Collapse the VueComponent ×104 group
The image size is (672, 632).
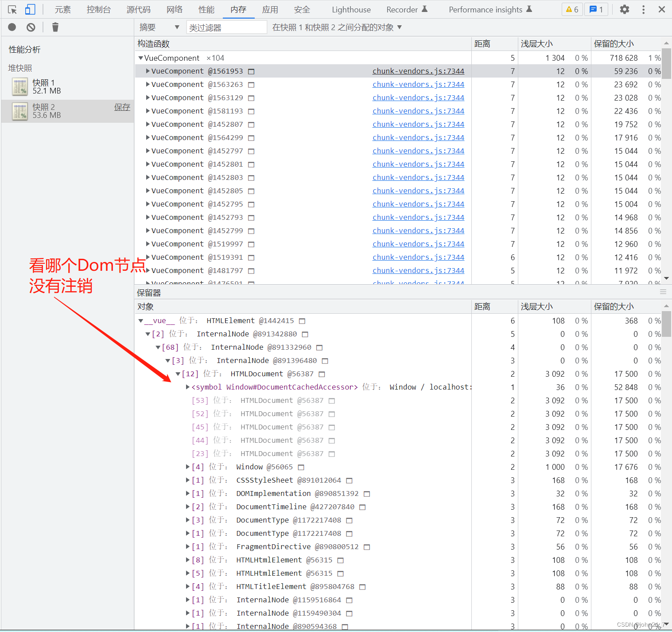(x=140, y=58)
